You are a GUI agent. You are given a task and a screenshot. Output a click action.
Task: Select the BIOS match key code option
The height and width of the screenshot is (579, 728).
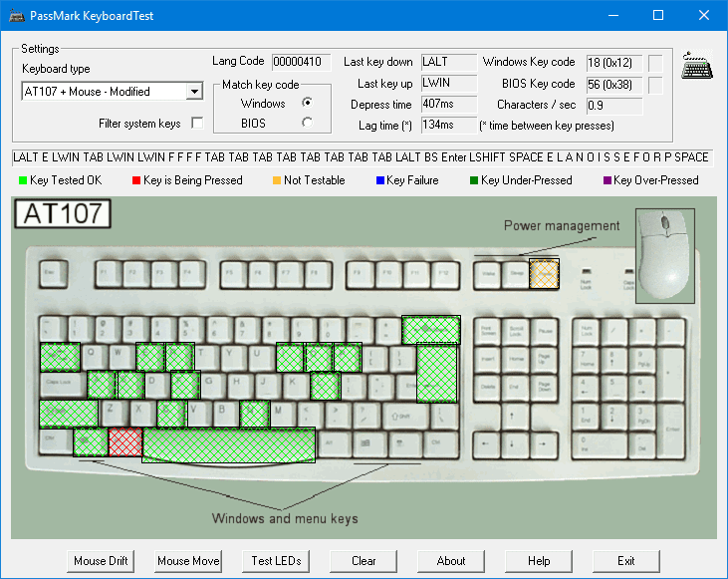(x=307, y=123)
